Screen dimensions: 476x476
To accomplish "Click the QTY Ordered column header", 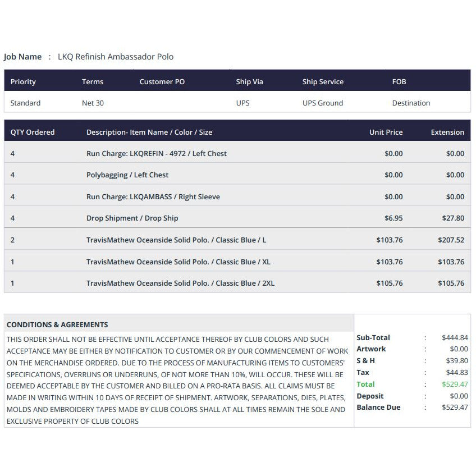I will [33, 132].
